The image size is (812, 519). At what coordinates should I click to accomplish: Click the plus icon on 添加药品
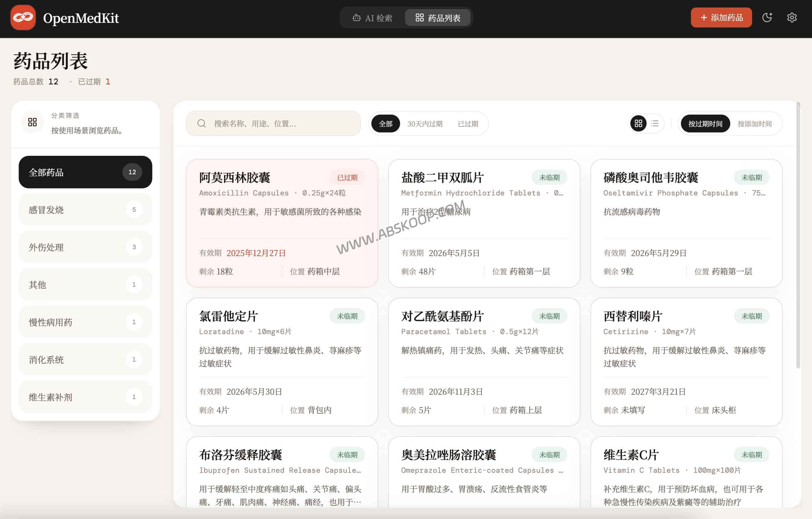tap(703, 17)
